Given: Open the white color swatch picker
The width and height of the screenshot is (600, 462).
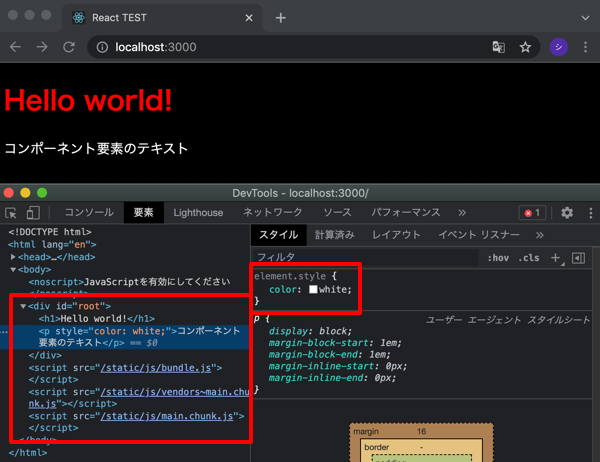Looking at the screenshot, I should (x=313, y=289).
